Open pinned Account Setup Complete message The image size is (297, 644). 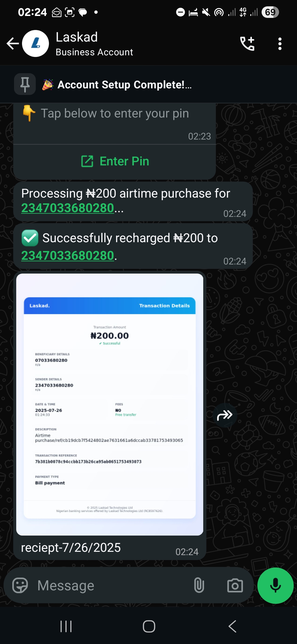click(124, 85)
